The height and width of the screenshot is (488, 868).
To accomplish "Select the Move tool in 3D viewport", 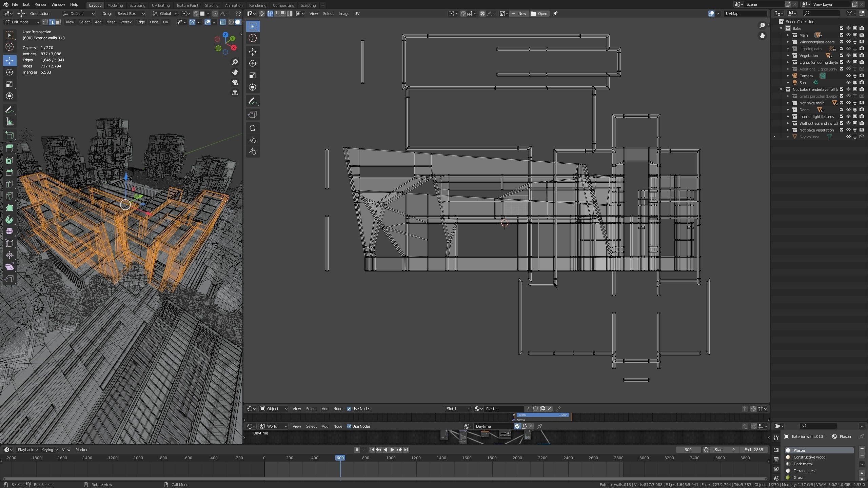I will click(9, 60).
